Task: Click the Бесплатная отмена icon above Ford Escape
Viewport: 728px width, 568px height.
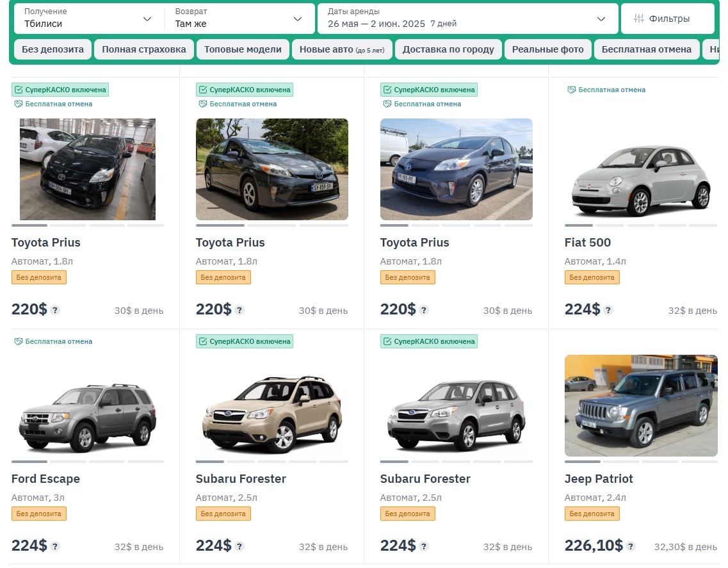Action: tap(17, 341)
